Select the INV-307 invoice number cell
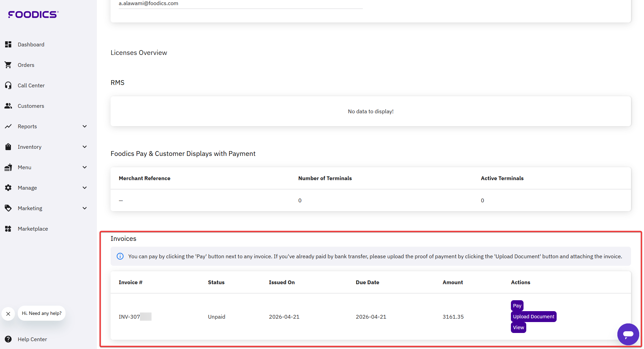Screen dimensions: 644x349 [x=135, y=317]
